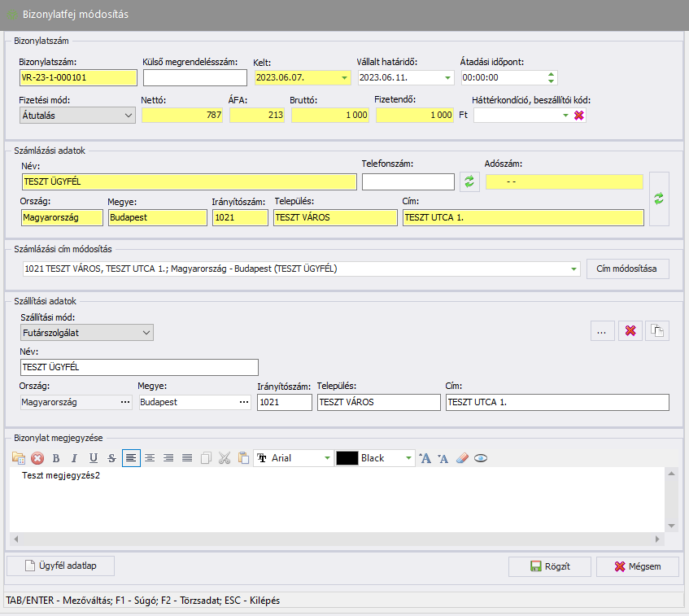Click the black font color swatch
This screenshot has width=689, height=616.
[347, 458]
